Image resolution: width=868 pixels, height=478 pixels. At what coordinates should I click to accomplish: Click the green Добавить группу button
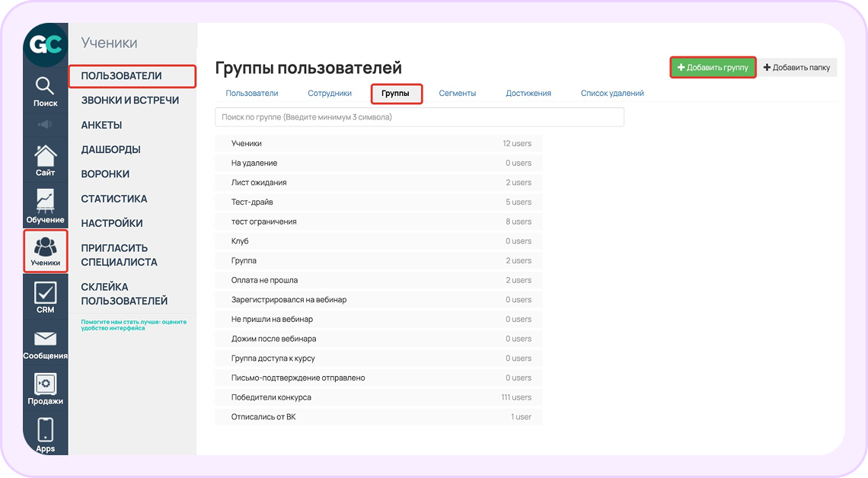tap(713, 68)
